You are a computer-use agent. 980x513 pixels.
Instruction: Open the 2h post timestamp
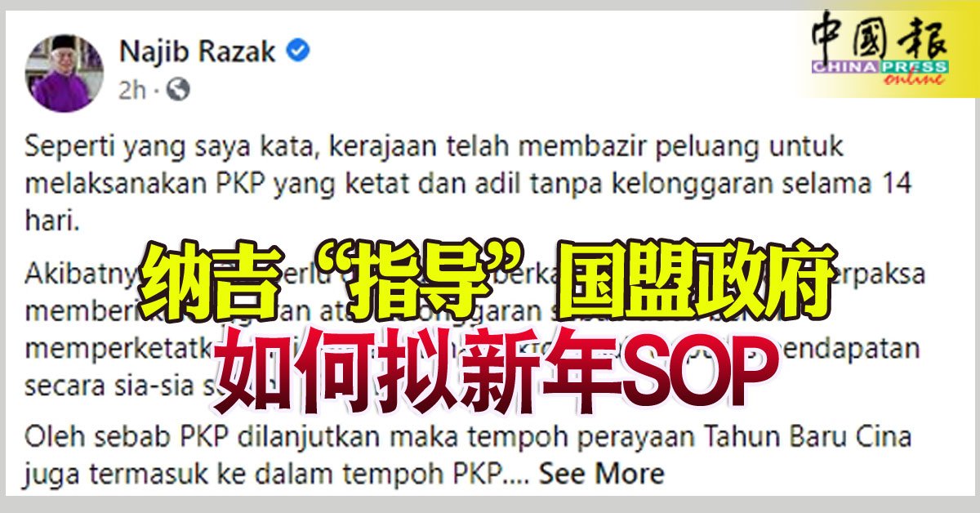pyautogui.click(x=132, y=90)
